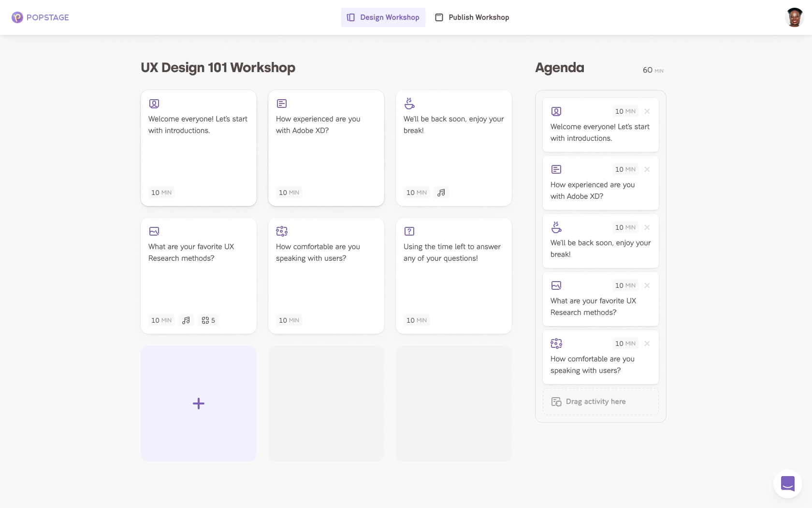Click music icon on UX Research card
Screen dimensions: 812x508
(186, 320)
